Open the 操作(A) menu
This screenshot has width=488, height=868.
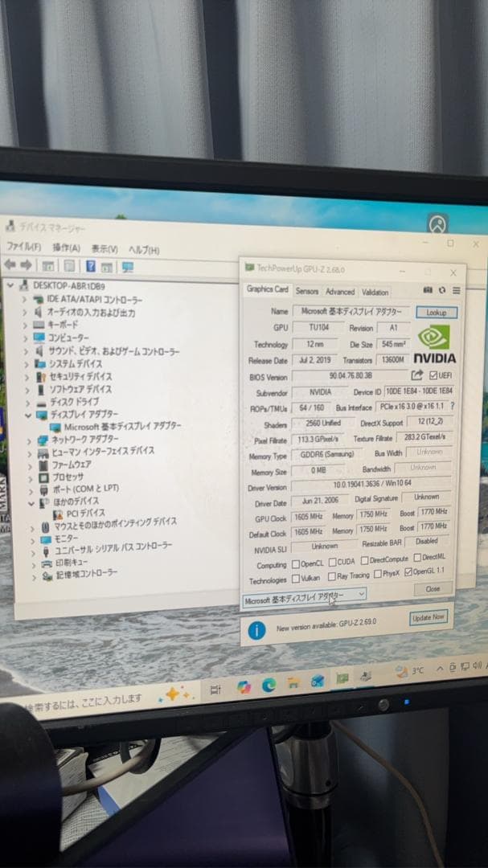pyautogui.click(x=66, y=248)
